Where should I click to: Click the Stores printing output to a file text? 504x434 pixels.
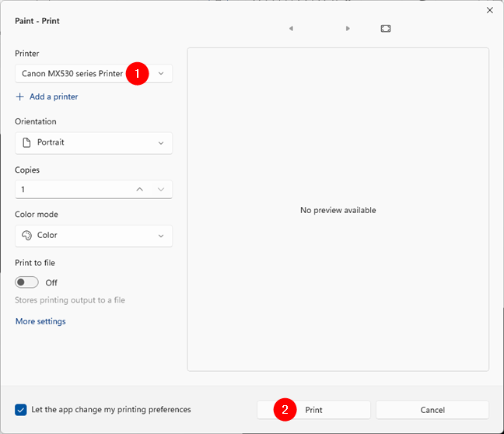[70, 300]
